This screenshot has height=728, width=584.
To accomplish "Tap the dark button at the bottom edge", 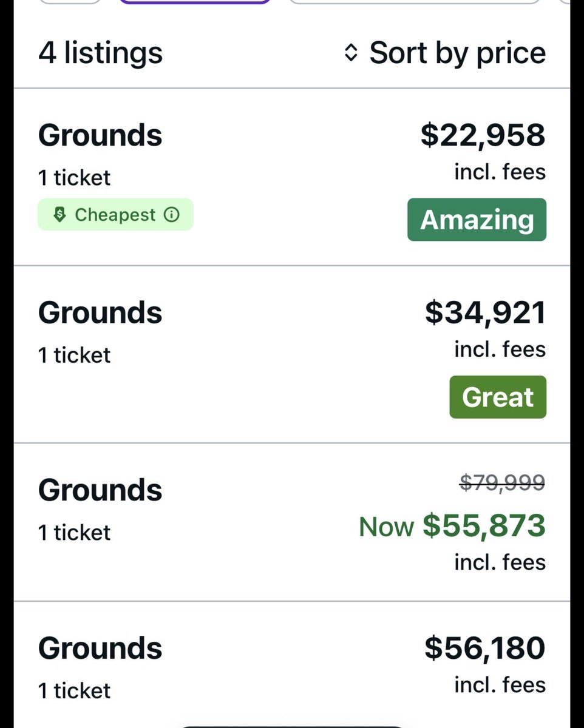I will pos(293,726).
